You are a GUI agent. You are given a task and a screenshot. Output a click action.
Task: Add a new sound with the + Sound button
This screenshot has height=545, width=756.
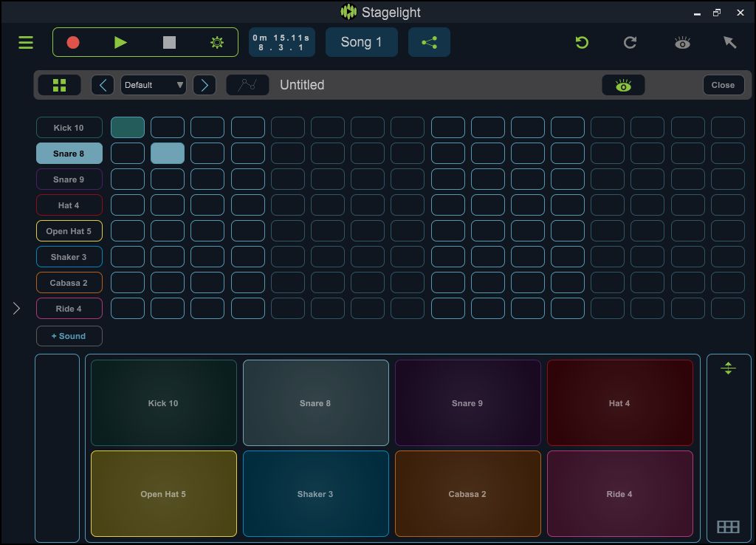[69, 336]
